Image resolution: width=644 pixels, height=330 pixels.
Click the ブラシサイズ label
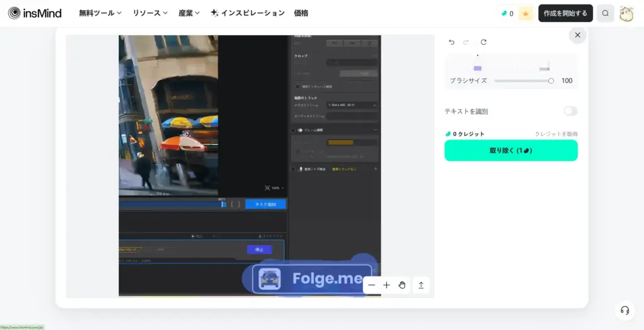[x=468, y=81]
